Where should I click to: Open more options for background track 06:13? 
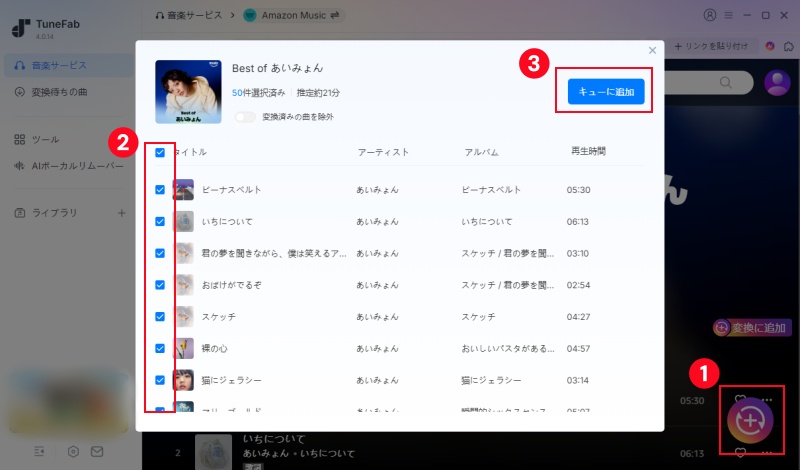tap(767, 453)
